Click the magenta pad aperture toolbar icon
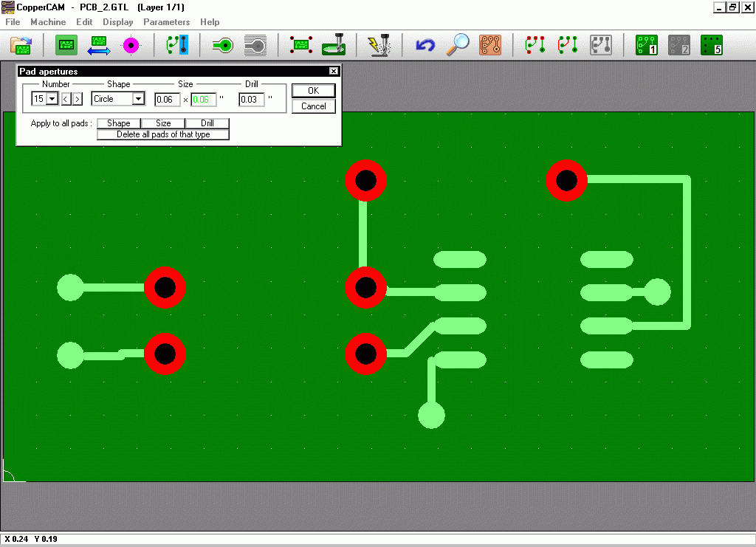 131,45
